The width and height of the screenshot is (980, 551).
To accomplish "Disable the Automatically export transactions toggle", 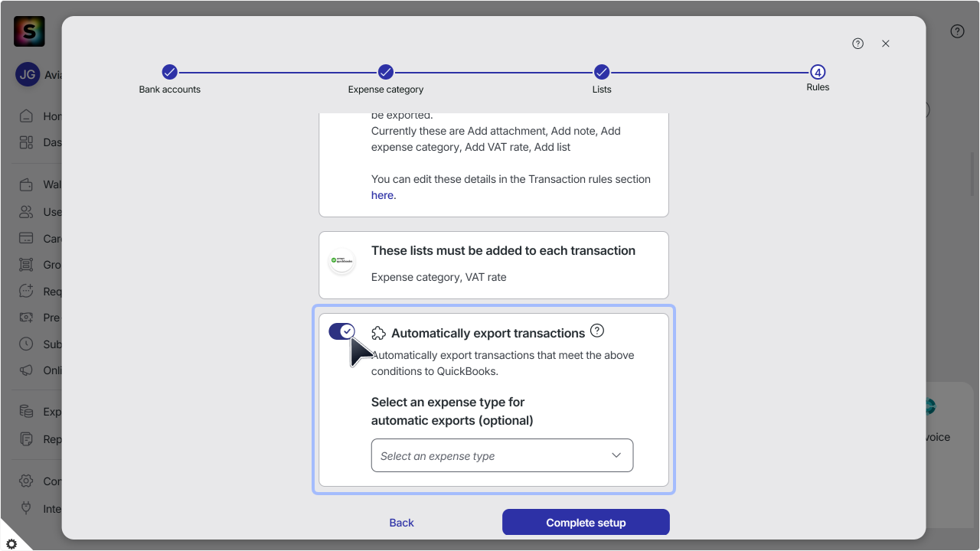I will point(342,331).
